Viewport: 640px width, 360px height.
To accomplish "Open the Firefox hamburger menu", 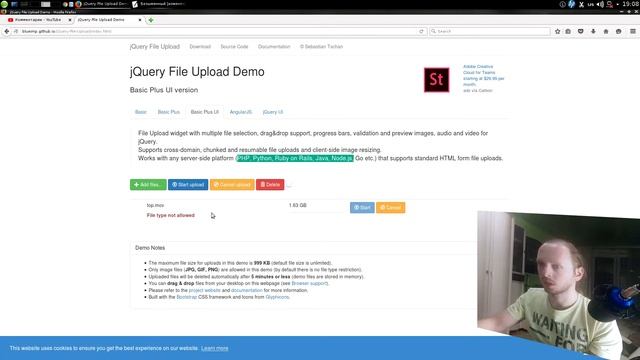I will [x=633, y=31].
